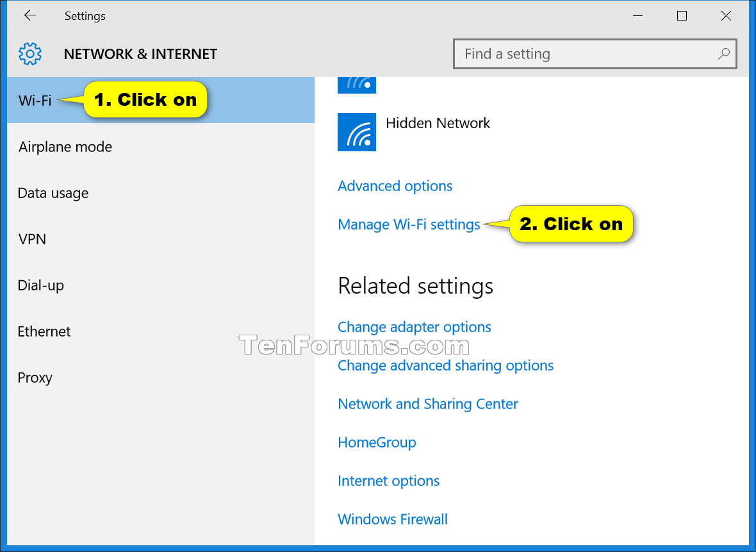The width and height of the screenshot is (756, 552).
Task: Open Change advanced sharing options
Action: [445, 365]
